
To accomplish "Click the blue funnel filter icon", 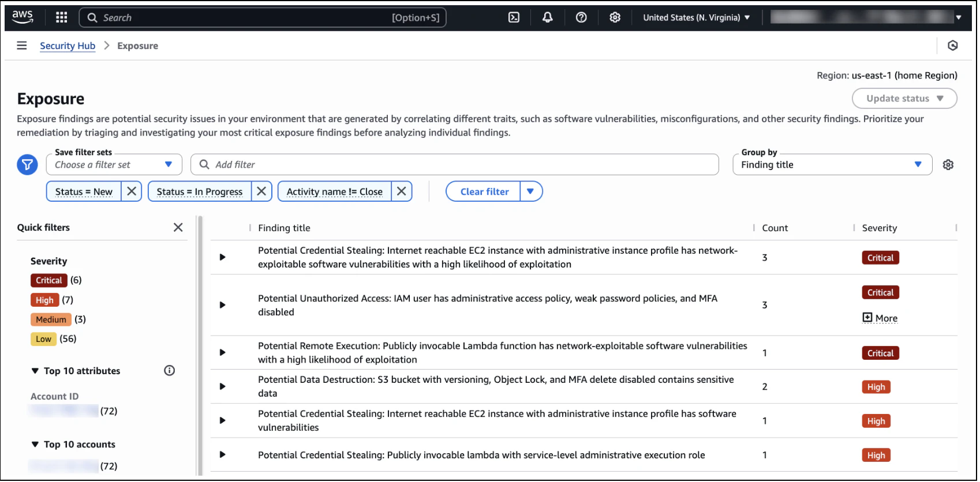I will [x=27, y=165].
